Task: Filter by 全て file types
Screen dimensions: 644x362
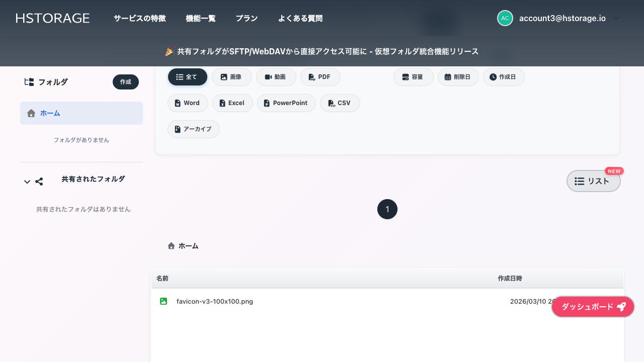Action: point(188,77)
